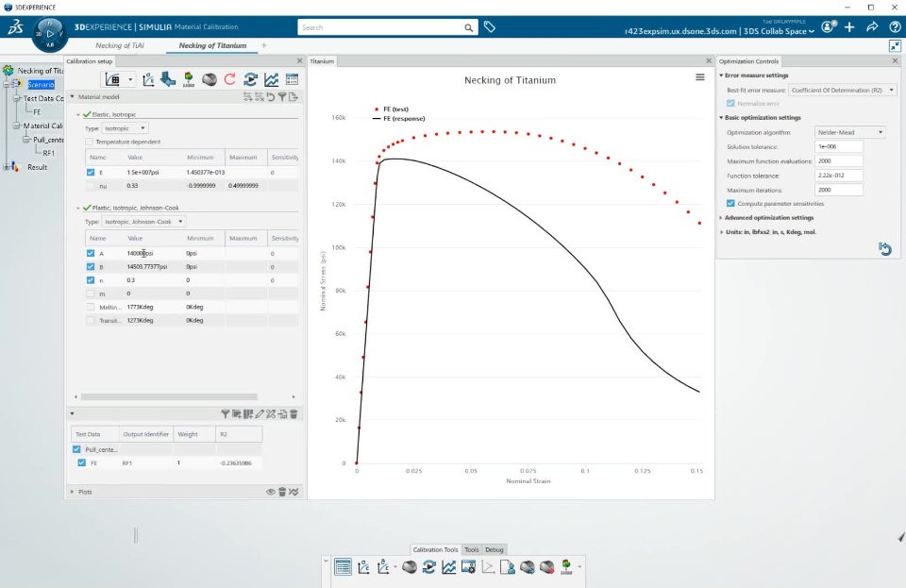Click the horizontal scrollbar in material model panel

(169, 396)
